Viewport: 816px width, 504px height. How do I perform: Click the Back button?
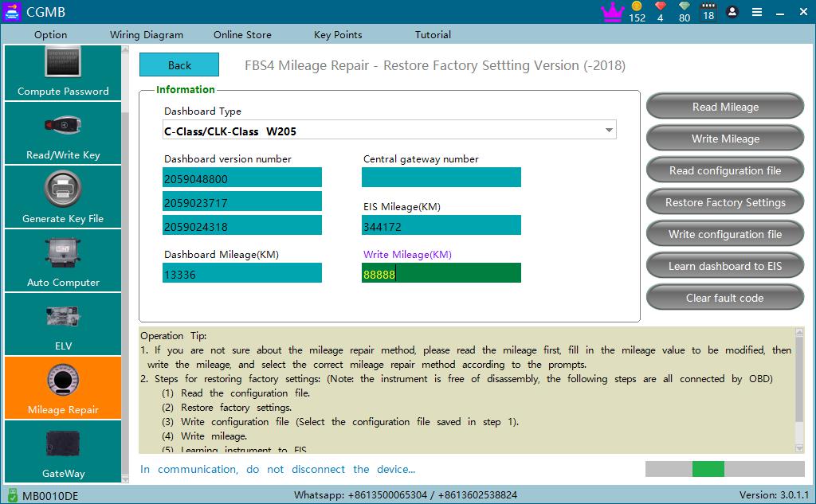[179, 65]
